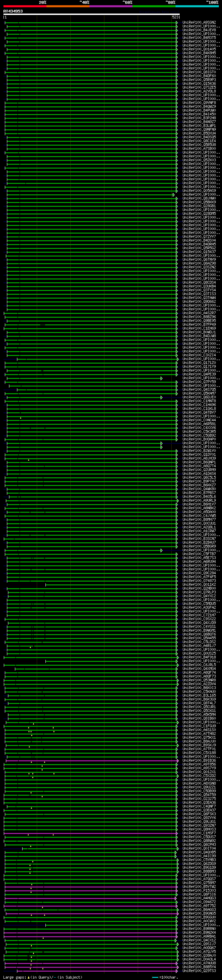Image resolution: width=222 pixels, height=980 pixels.
Task: Open hit UniRef100_C1MNT8
Action: (199, 401)
